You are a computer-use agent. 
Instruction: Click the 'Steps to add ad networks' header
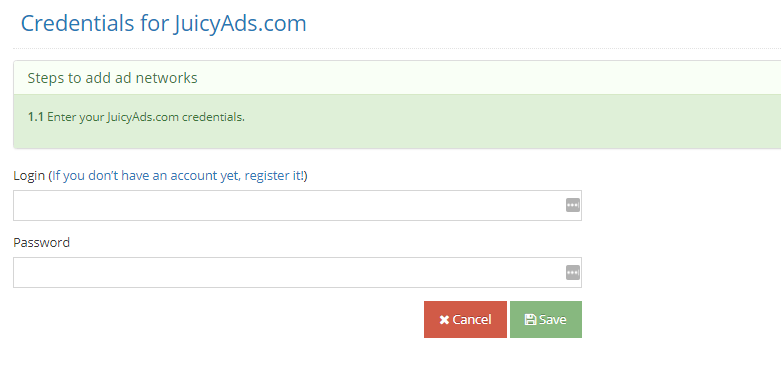tap(113, 78)
